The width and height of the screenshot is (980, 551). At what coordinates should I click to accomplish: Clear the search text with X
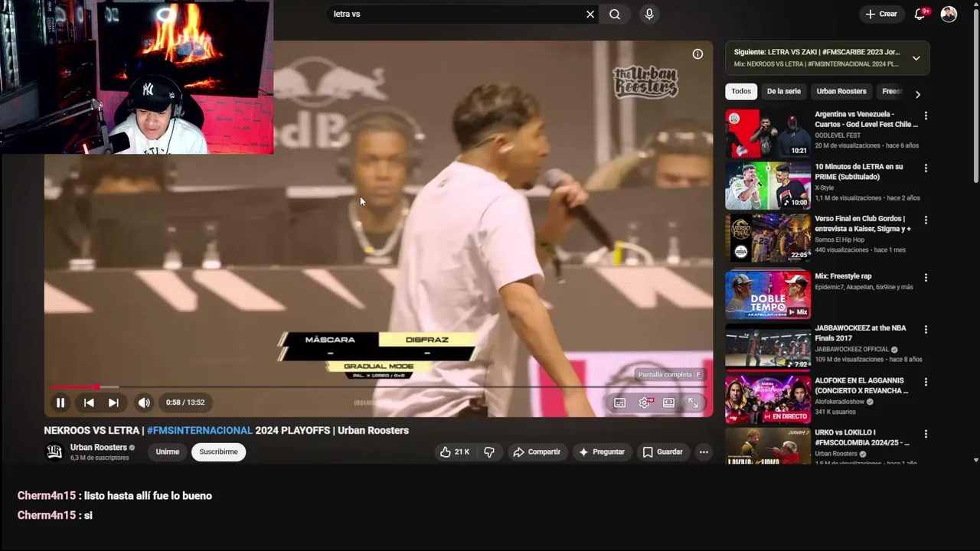(x=590, y=14)
